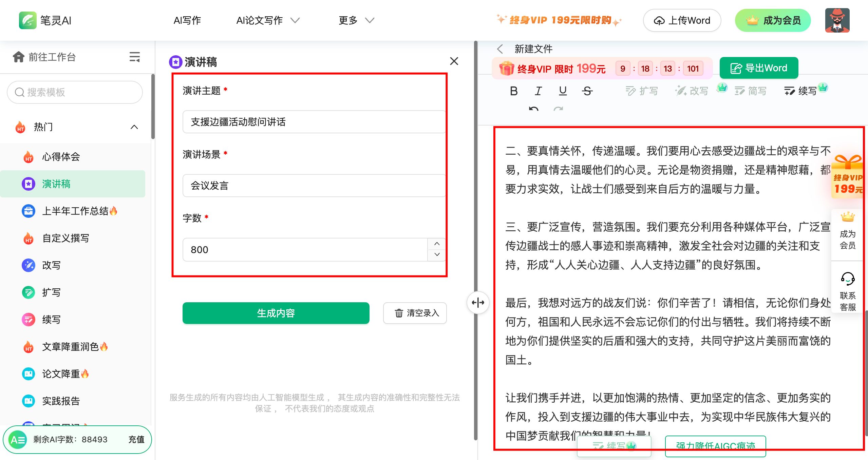
Task: Close the 演讲稿 form panel
Action: pos(454,61)
